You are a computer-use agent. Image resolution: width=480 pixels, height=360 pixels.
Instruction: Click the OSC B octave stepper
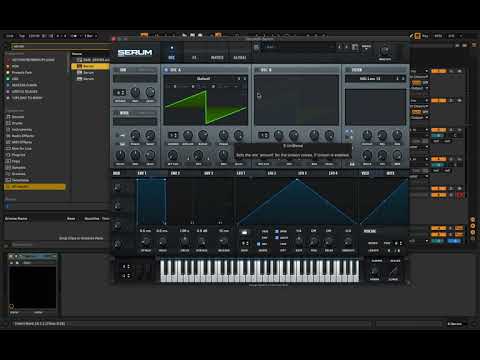pos(264,135)
